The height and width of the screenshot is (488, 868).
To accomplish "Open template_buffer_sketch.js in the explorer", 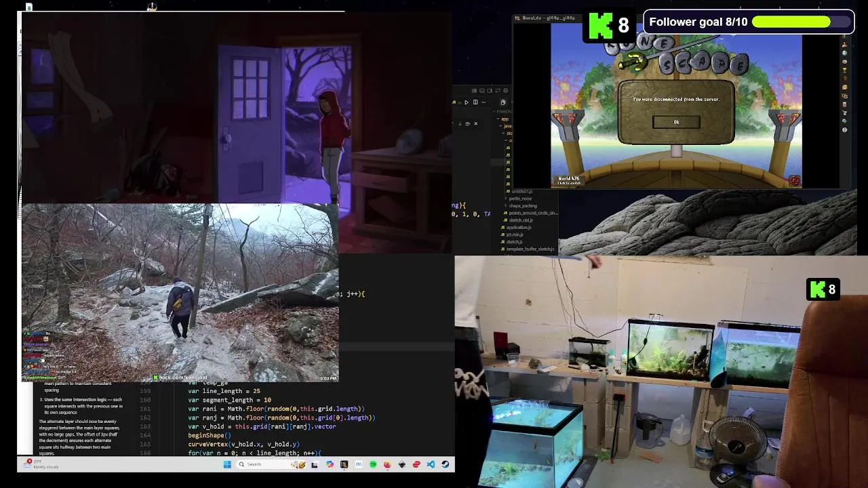I will 528,249.
